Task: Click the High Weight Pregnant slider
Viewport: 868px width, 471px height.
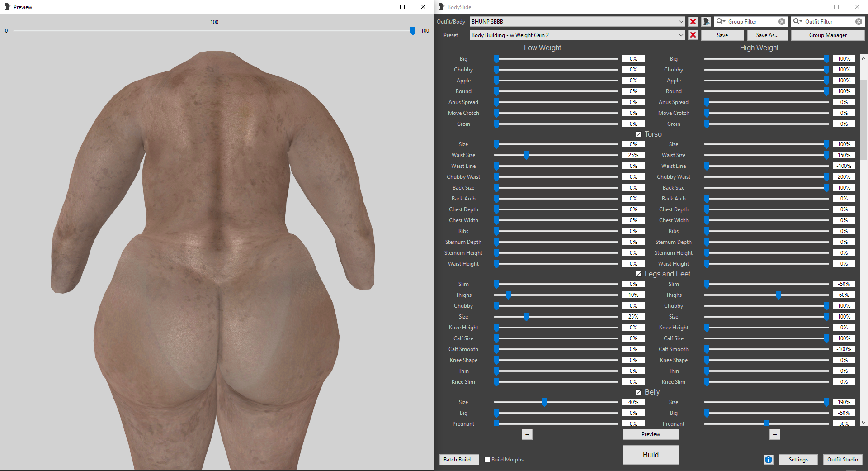Action: point(766,424)
